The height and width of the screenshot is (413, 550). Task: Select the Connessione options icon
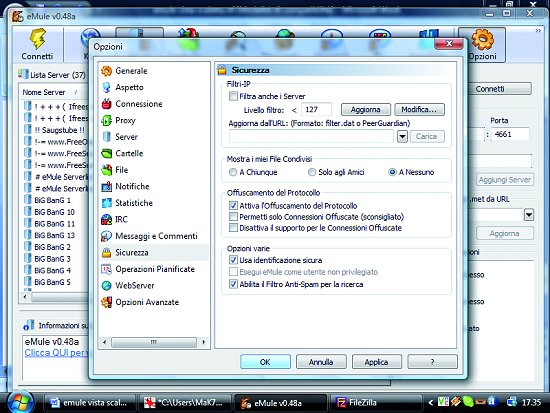(x=106, y=104)
